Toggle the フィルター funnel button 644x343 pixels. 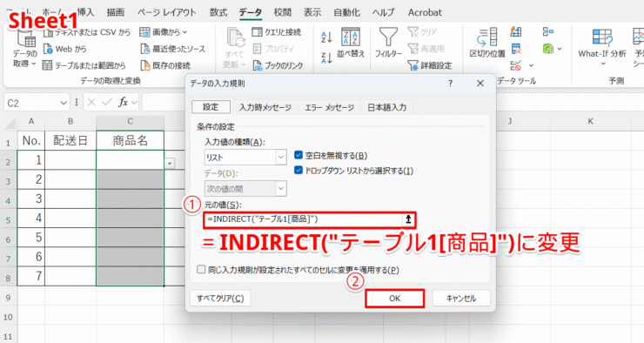(x=388, y=43)
